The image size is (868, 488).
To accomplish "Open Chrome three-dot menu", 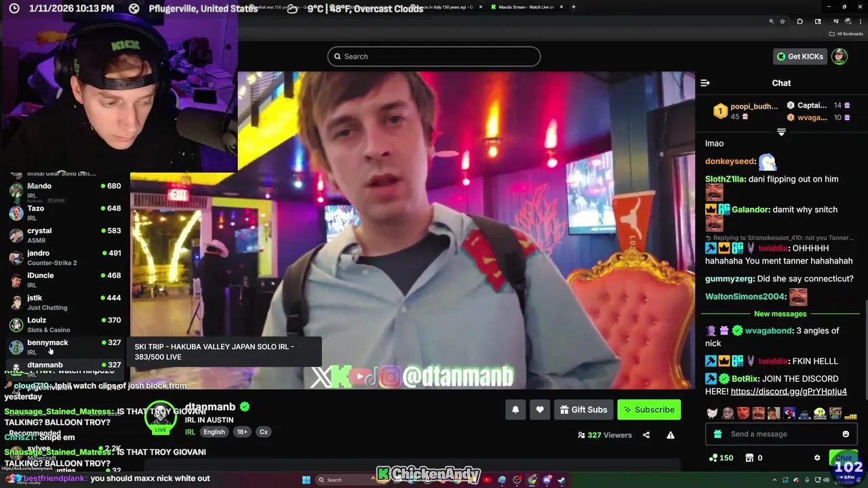I will coord(861,22).
